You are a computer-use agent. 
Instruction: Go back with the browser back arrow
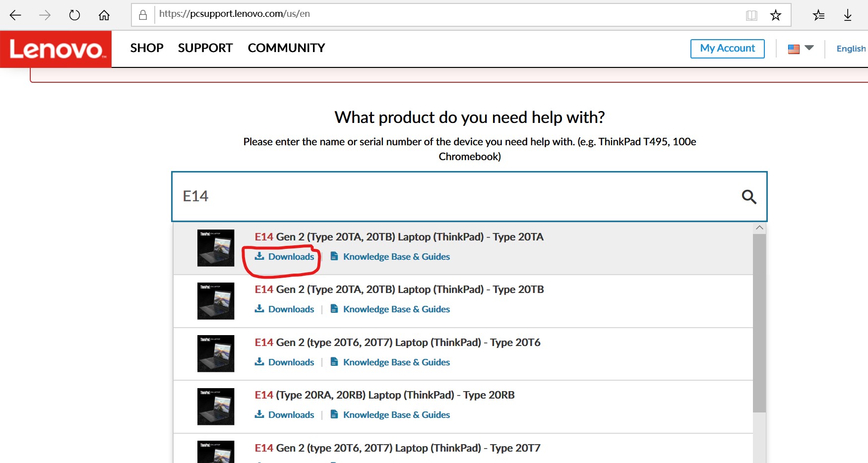15,15
